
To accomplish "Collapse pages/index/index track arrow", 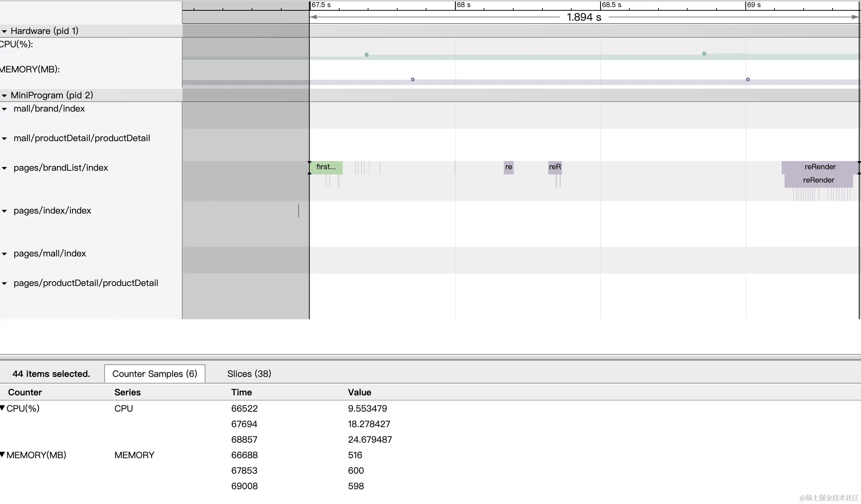I will pos(4,211).
